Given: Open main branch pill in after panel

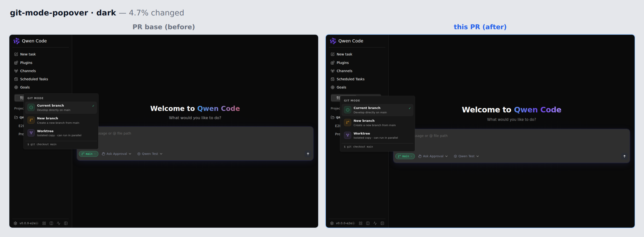Looking at the screenshot, I should coord(405,156).
